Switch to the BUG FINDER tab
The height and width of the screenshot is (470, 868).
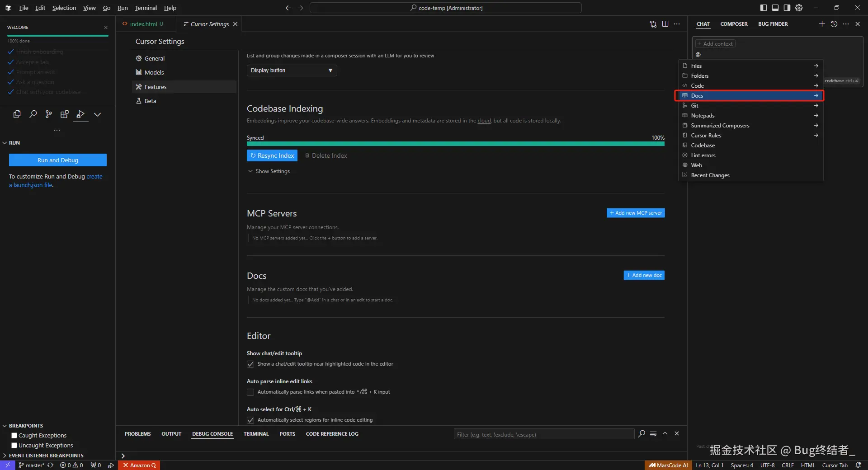click(773, 24)
